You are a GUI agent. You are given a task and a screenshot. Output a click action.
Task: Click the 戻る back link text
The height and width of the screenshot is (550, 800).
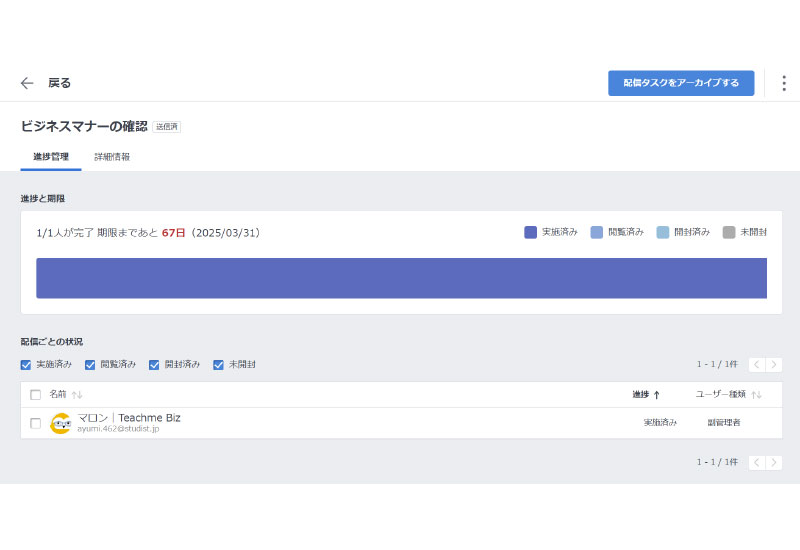click(x=59, y=83)
